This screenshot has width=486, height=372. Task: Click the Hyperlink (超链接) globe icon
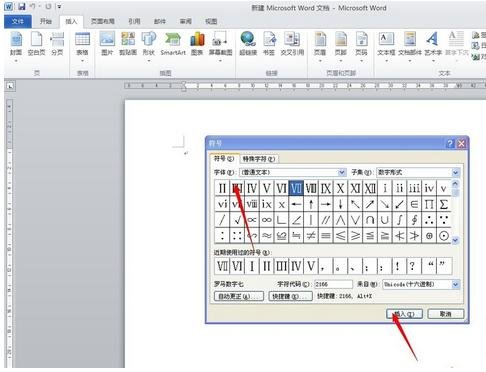248,39
